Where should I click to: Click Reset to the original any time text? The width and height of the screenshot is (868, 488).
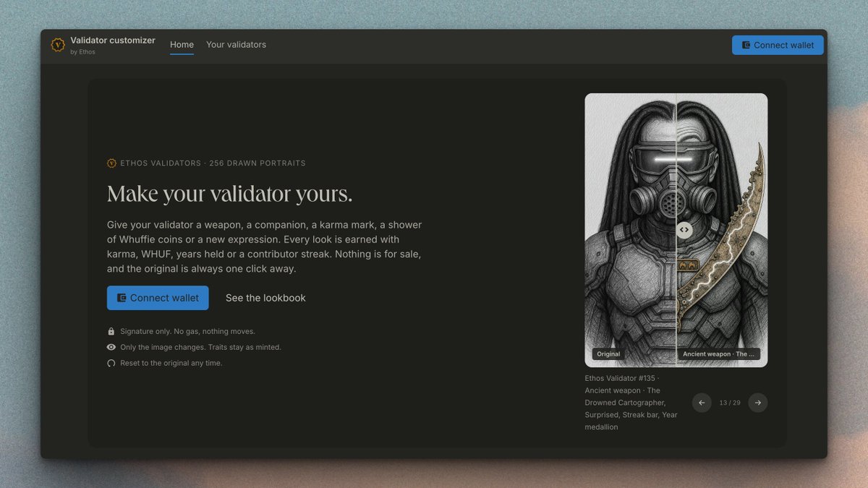pos(171,363)
